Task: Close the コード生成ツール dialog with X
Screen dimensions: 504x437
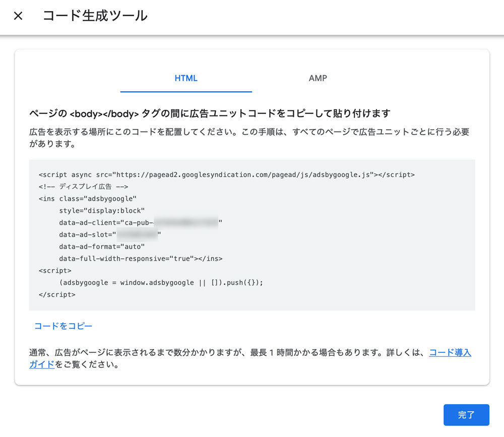Action: click(x=18, y=16)
